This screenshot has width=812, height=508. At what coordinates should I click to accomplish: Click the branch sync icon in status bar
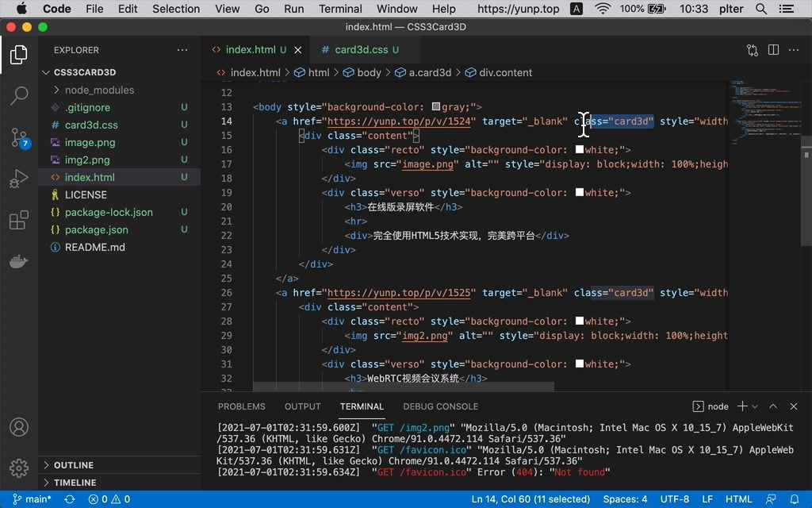pos(69,499)
